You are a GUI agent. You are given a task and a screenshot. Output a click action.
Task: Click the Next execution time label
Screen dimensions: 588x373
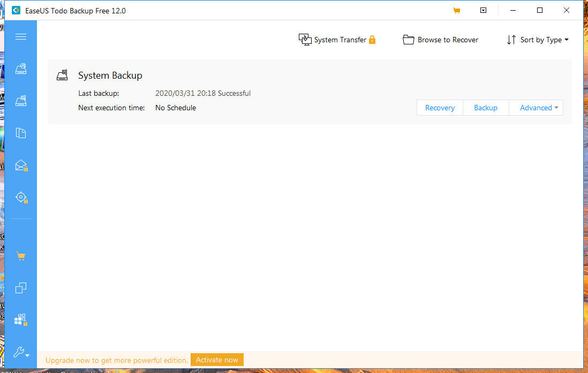coord(111,108)
